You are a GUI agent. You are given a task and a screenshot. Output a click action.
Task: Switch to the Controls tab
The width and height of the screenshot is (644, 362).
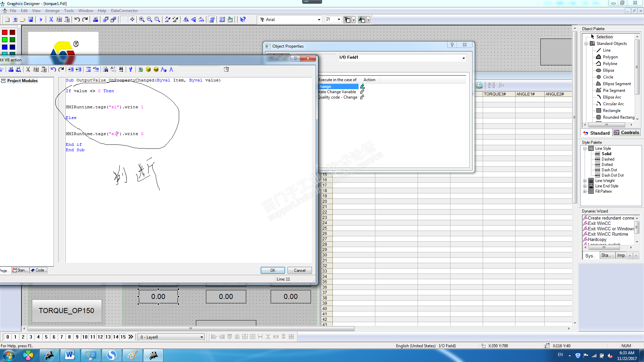[627, 133]
